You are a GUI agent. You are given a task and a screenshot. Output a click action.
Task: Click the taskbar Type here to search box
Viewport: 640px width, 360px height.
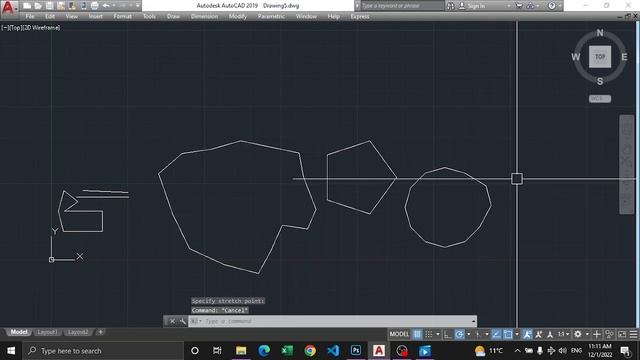click(103, 351)
